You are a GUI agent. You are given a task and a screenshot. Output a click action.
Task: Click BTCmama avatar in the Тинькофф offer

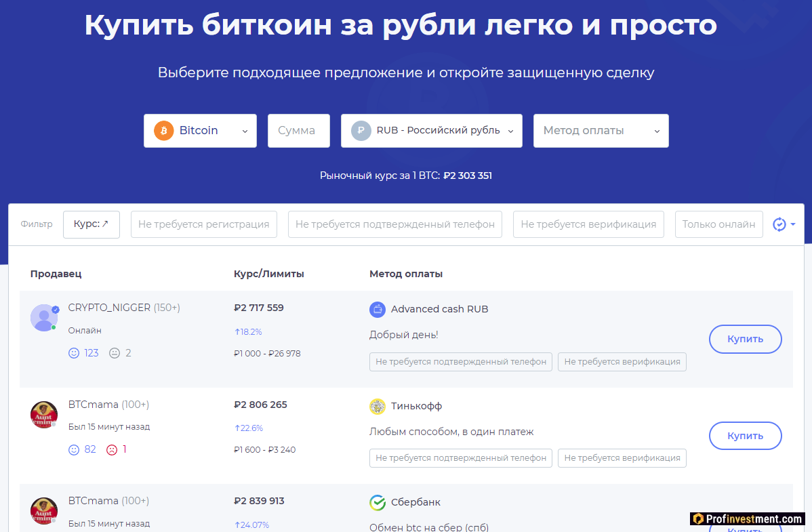[x=44, y=415]
